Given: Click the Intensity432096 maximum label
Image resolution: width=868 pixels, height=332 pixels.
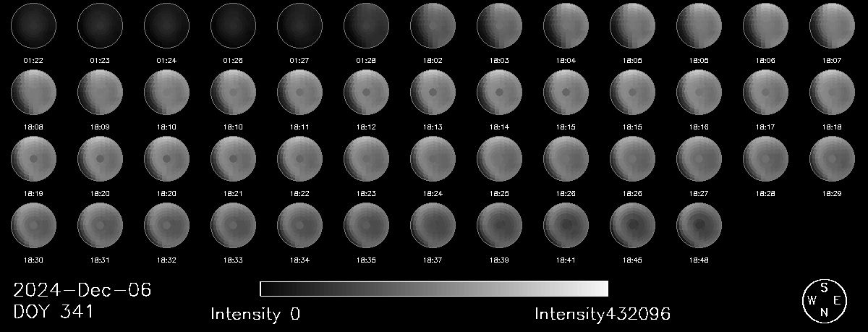Looking at the screenshot, I should tap(603, 314).
